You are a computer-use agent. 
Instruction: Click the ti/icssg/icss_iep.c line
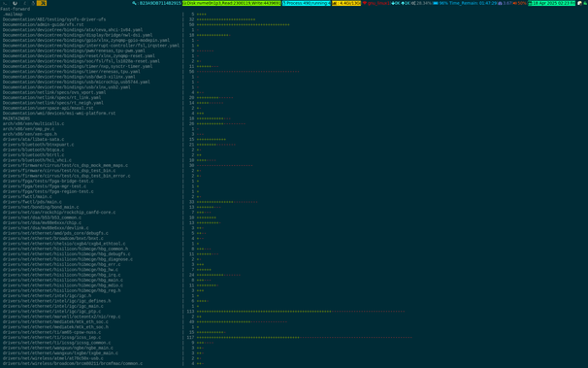[51, 338]
